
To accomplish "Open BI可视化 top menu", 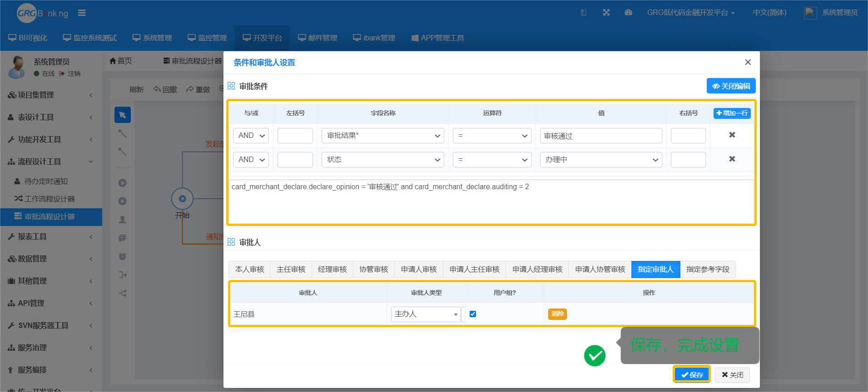I will (x=28, y=38).
